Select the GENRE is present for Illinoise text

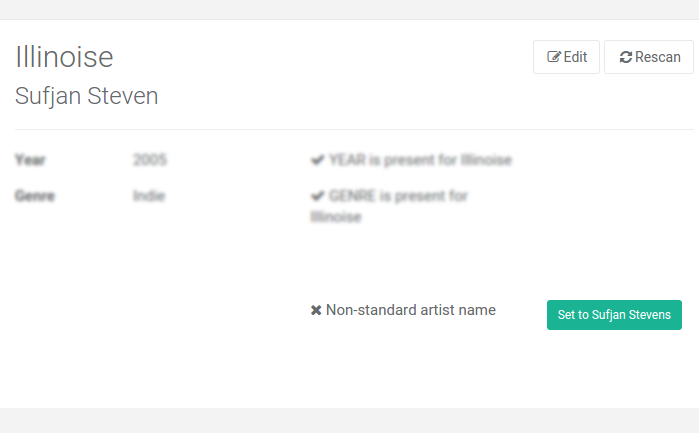(389, 206)
